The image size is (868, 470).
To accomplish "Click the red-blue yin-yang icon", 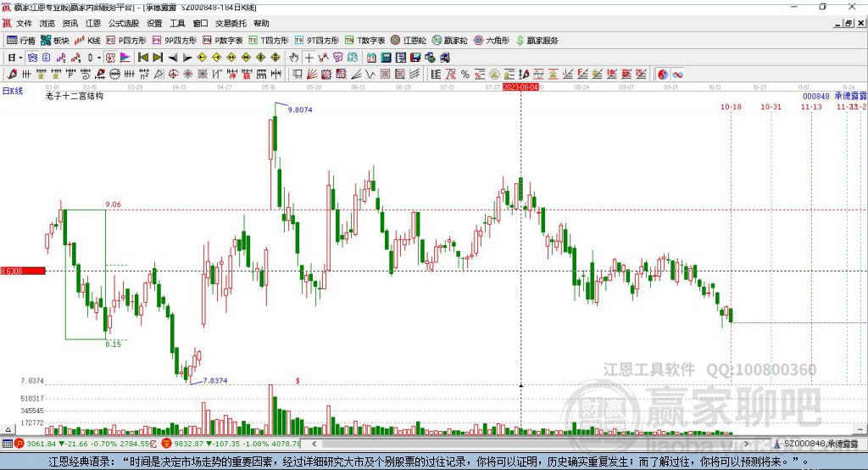I will point(663,75).
